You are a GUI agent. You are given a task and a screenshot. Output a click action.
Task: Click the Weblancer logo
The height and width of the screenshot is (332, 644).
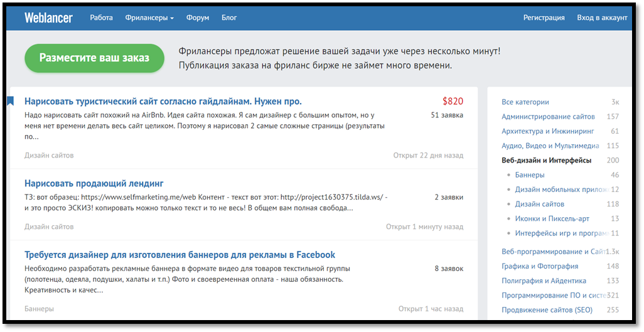[48, 18]
